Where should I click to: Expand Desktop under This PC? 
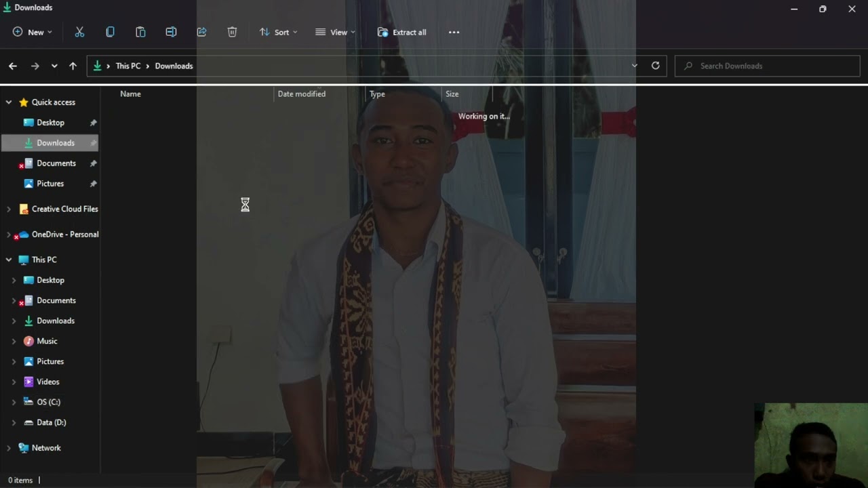pos(14,280)
